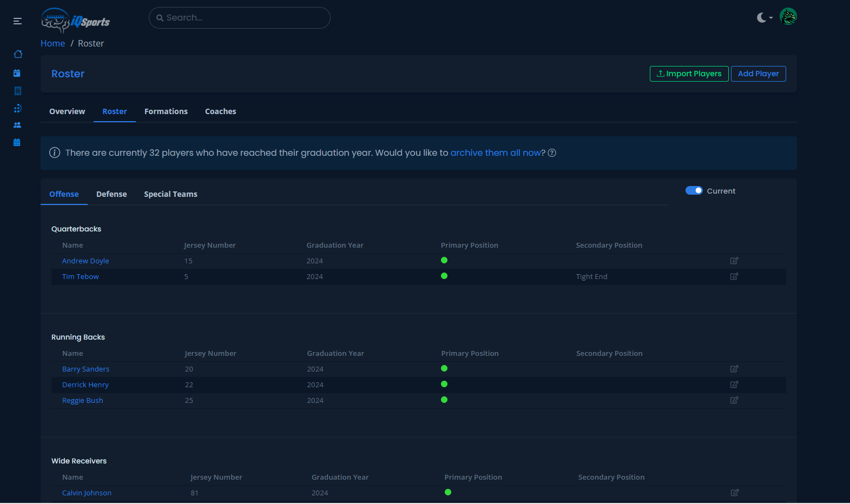
Task: Click Calvin Johnson's jersey number 81
Action: coord(194,493)
